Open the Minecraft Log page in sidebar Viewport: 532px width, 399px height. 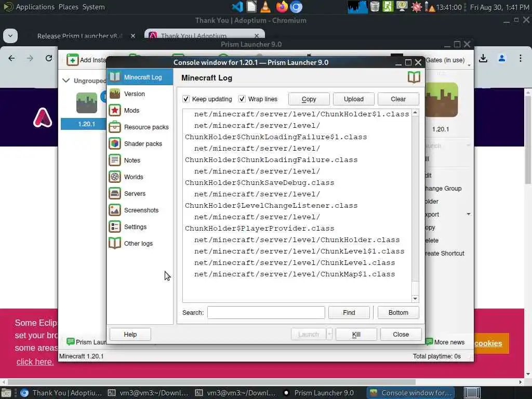pyautogui.click(x=140, y=77)
